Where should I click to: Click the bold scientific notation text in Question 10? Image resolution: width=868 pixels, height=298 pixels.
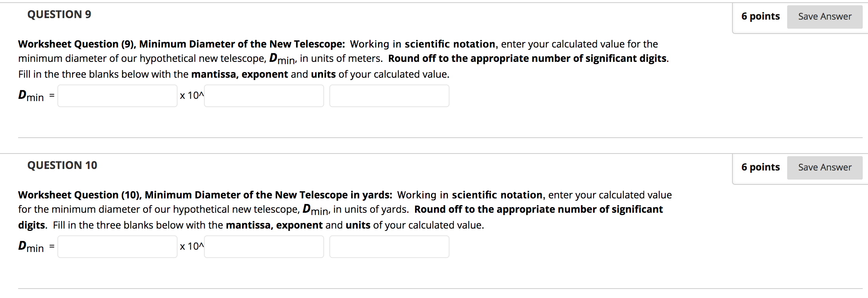click(x=497, y=195)
